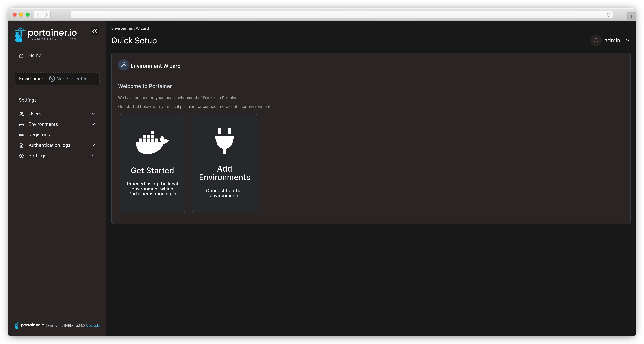Click the Environment Wizard wand icon

124,65
